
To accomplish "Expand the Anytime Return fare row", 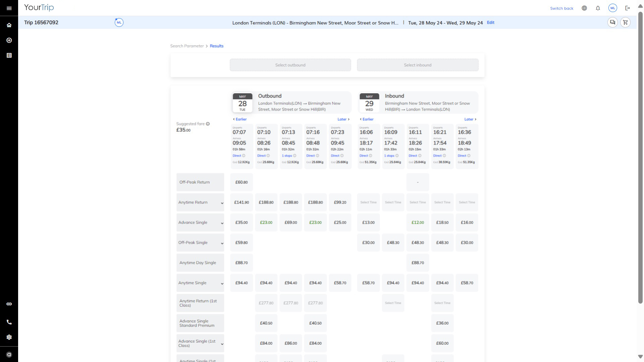I will click(222, 203).
